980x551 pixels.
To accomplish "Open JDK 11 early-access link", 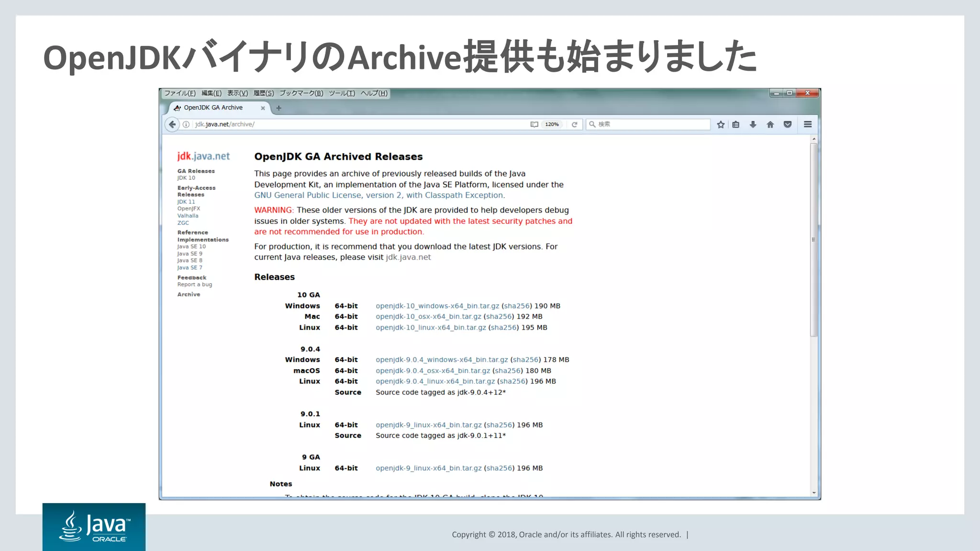I will click(186, 202).
